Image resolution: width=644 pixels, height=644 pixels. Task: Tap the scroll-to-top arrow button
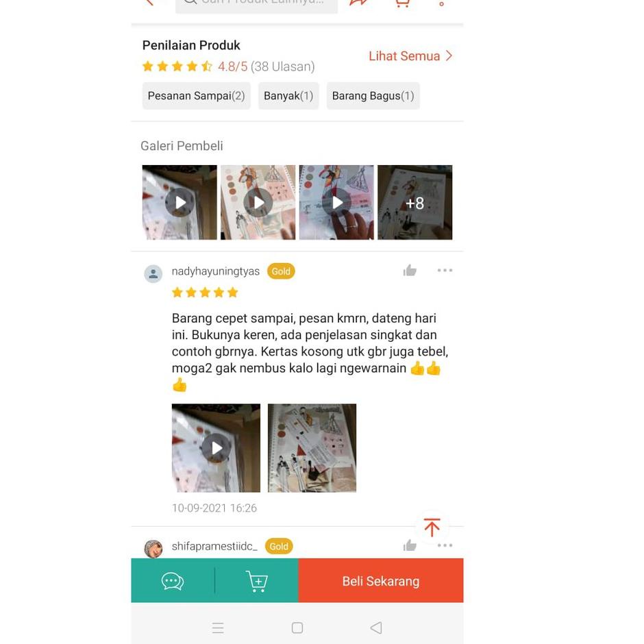432,528
